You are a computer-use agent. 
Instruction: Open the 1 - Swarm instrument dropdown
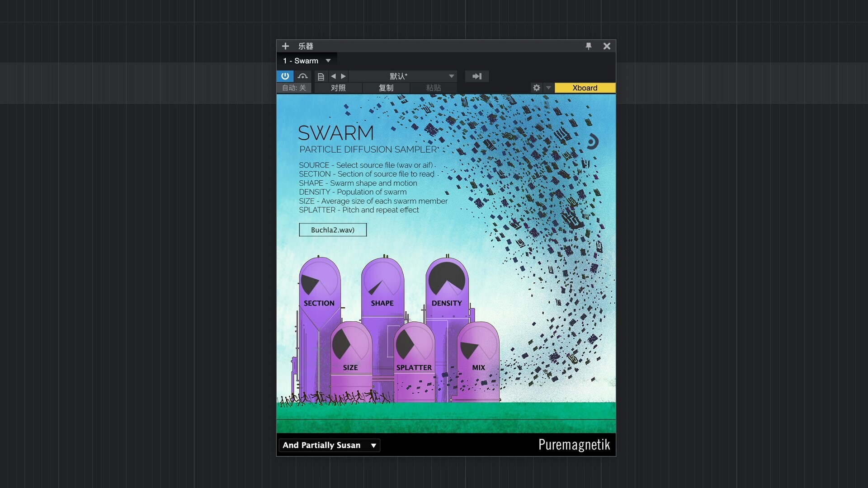tap(307, 61)
